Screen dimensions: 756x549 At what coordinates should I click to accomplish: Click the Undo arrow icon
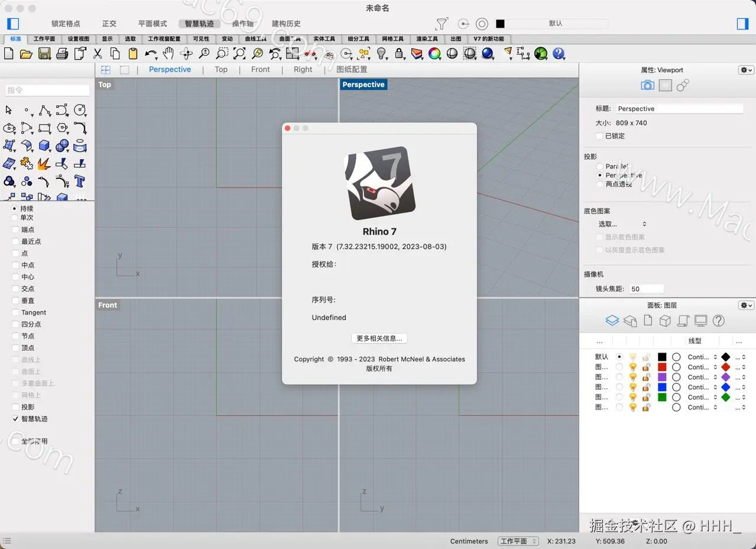(150, 54)
